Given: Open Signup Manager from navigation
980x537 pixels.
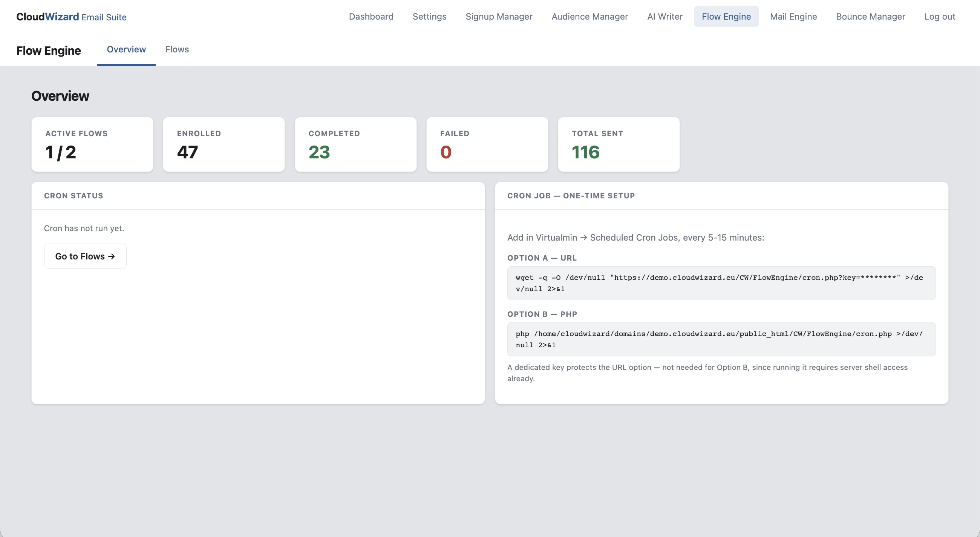Looking at the screenshot, I should (499, 16).
